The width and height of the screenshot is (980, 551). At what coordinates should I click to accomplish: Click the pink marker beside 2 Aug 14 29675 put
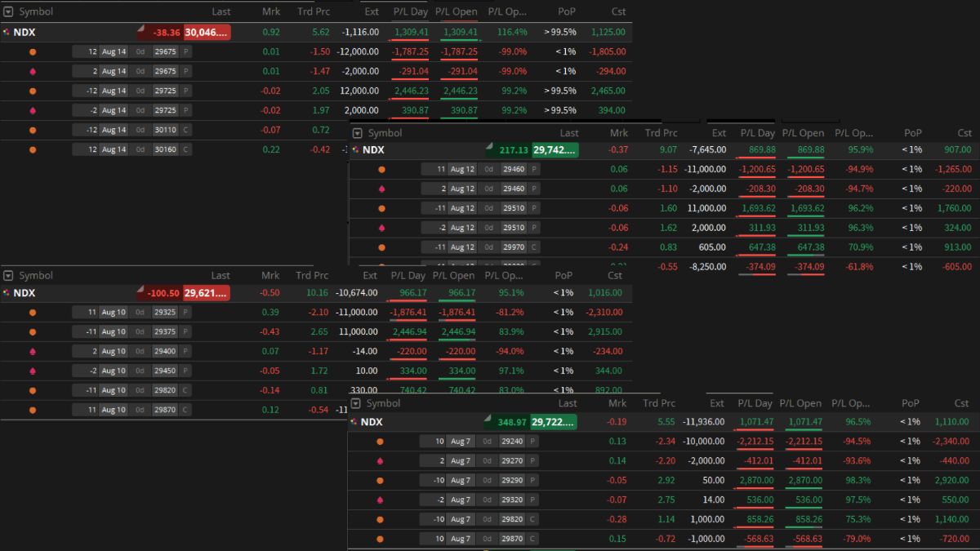tap(33, 71)
